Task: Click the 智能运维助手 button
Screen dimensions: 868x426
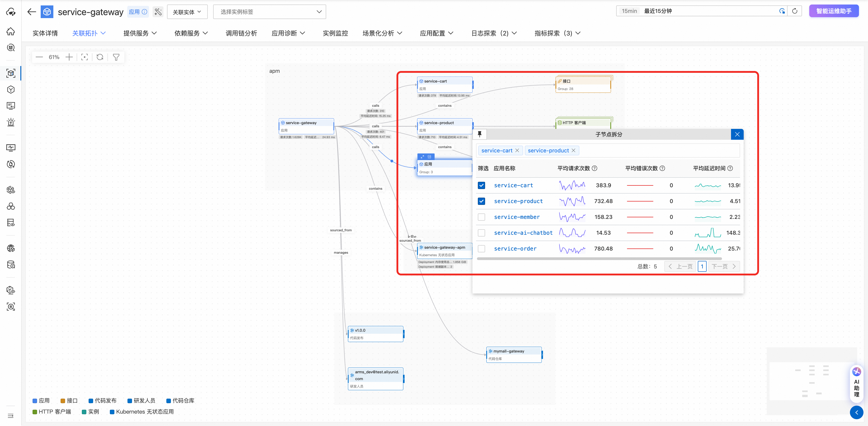Action: pos(834,11)
